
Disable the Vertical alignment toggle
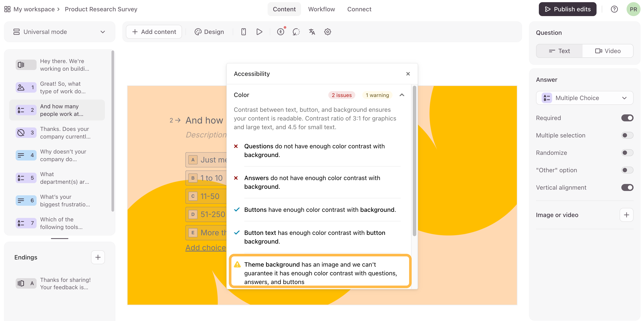(x=627, y=188)
